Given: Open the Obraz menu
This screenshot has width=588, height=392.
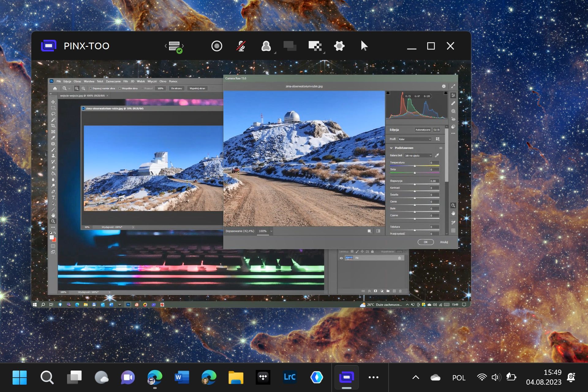Looking at the screenshot, I should click(77, 81).
